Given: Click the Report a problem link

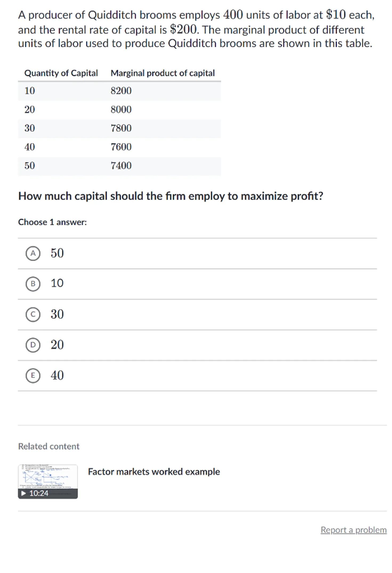Looking at the screenshot, I should (353, 530).
